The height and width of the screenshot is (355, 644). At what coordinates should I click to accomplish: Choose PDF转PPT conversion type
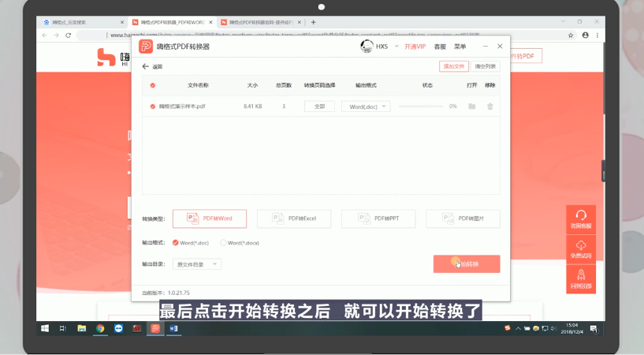[378, 219]
